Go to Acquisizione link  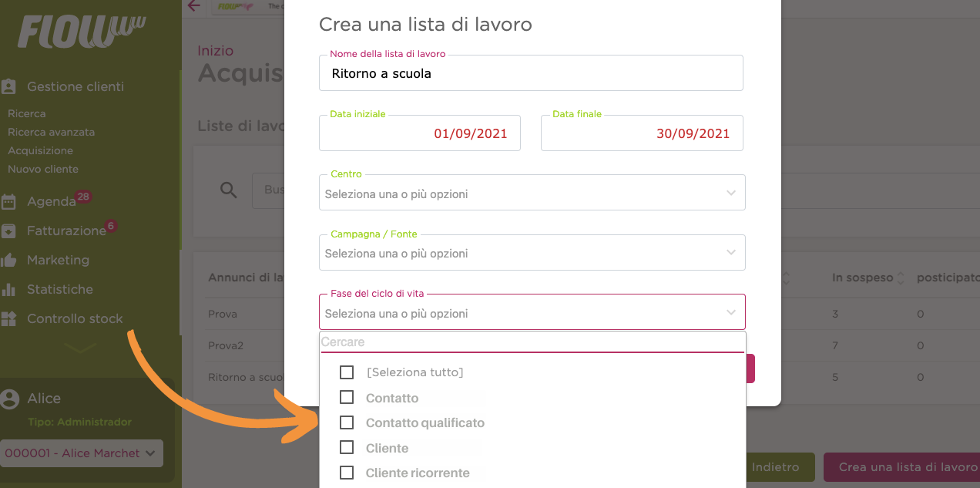tap(40, 150)
